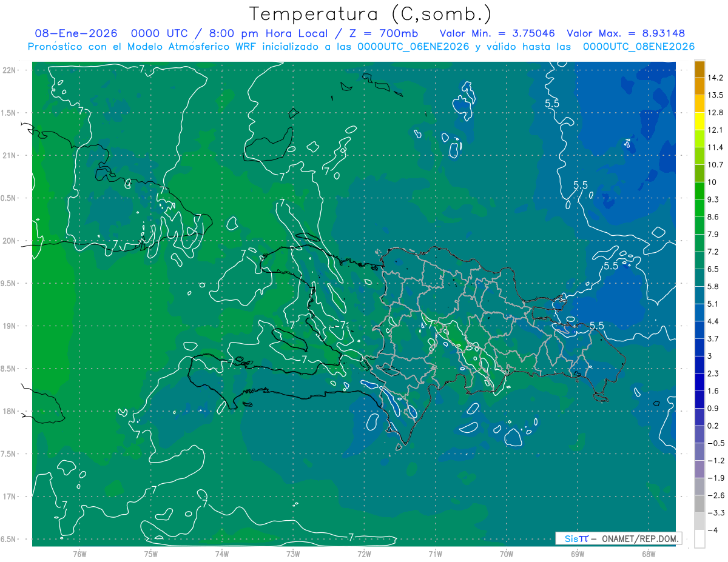
Task: Click the 7.2 value on the color scale
Action: (x=713, y=252)
